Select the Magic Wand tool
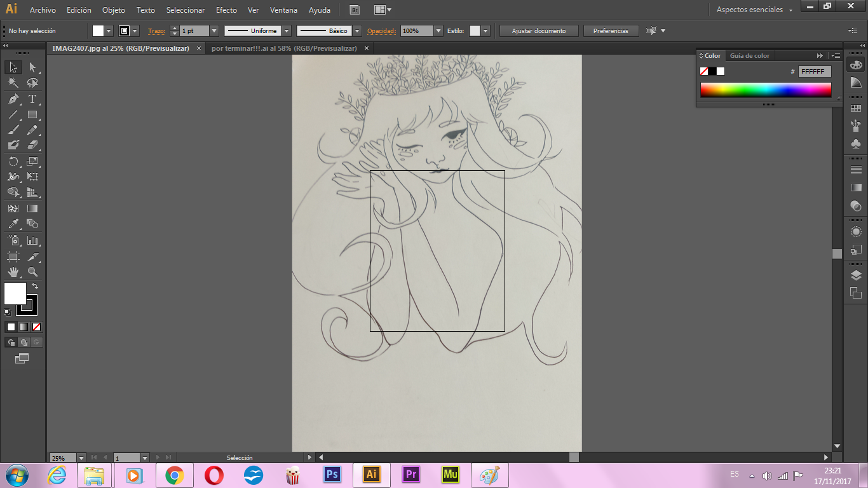Screen dimensions: 868x488 click(x=13, y=83)
